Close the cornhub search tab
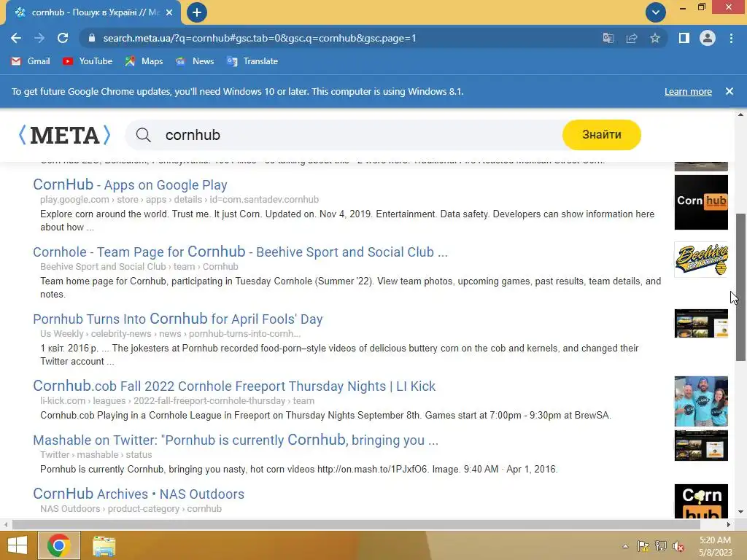Screen dimensions: 747x560 [169, 12]
